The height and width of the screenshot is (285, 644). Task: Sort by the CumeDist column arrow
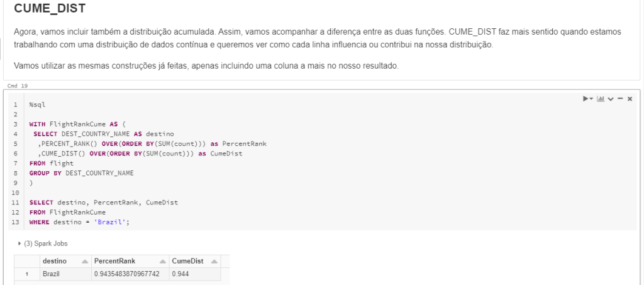click(x=214, y=261)
